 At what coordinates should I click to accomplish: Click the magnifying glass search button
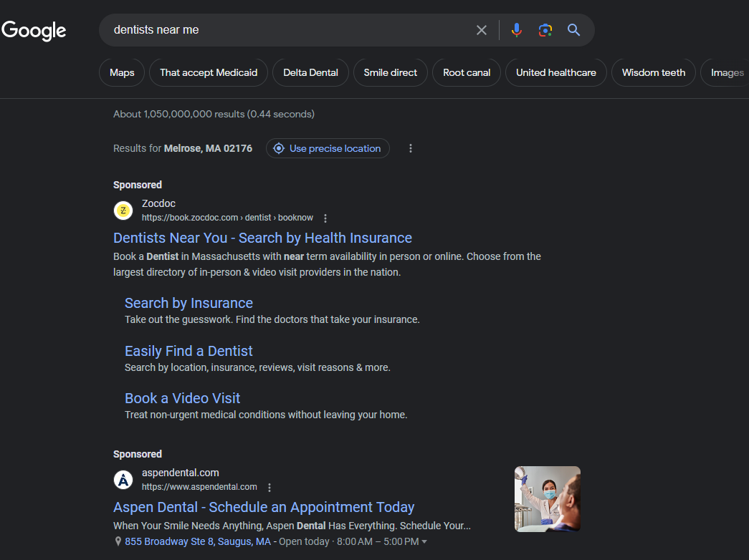(573, 30)
